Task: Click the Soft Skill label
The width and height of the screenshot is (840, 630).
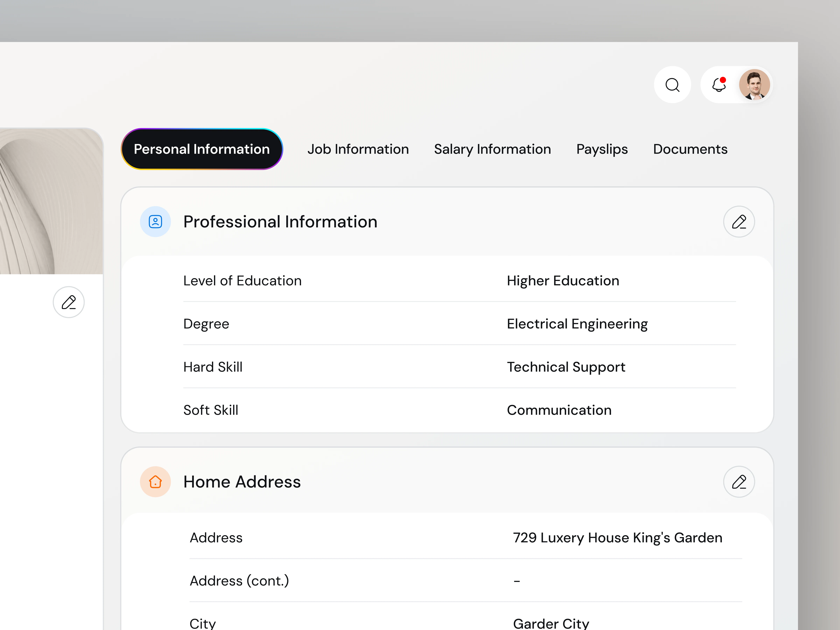Action: point(211,410)
